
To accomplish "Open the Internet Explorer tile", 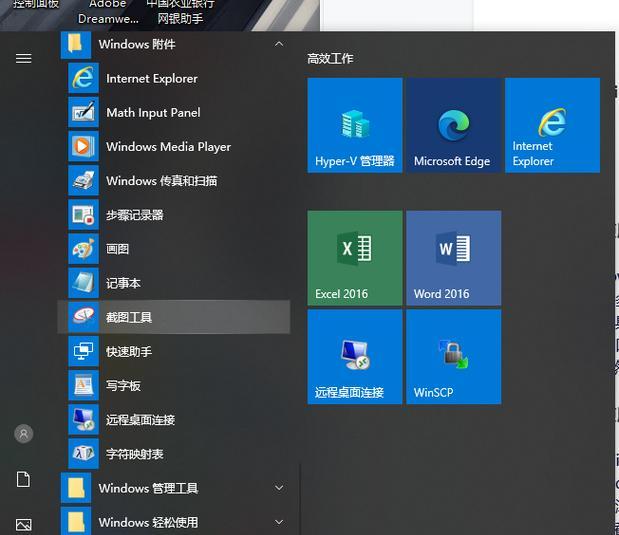I will click(552, 125).
